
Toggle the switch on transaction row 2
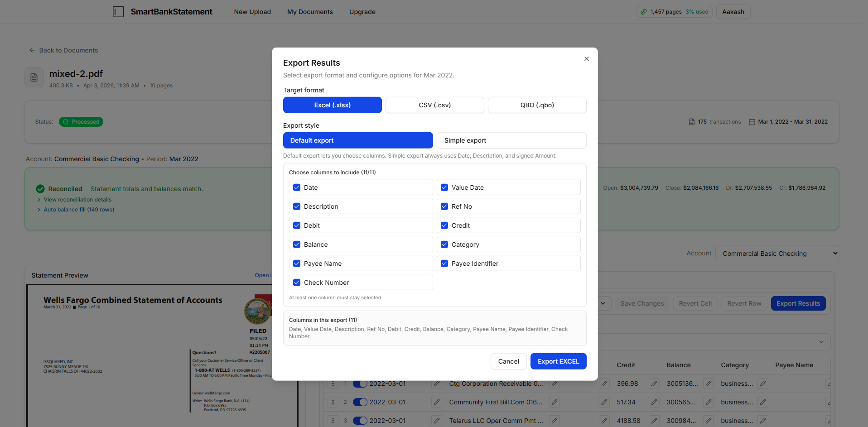(359, 402)
